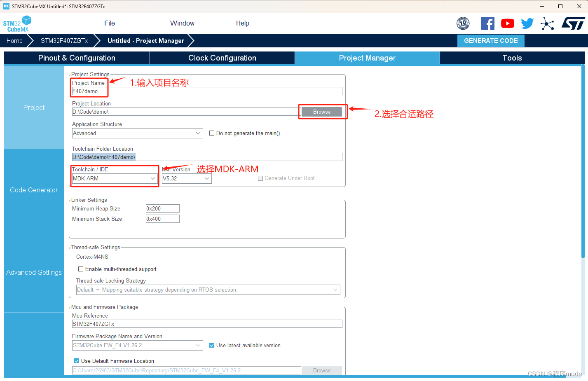Click the Untitled - Project Manager breadcrumb

click(x=146, y=41)
